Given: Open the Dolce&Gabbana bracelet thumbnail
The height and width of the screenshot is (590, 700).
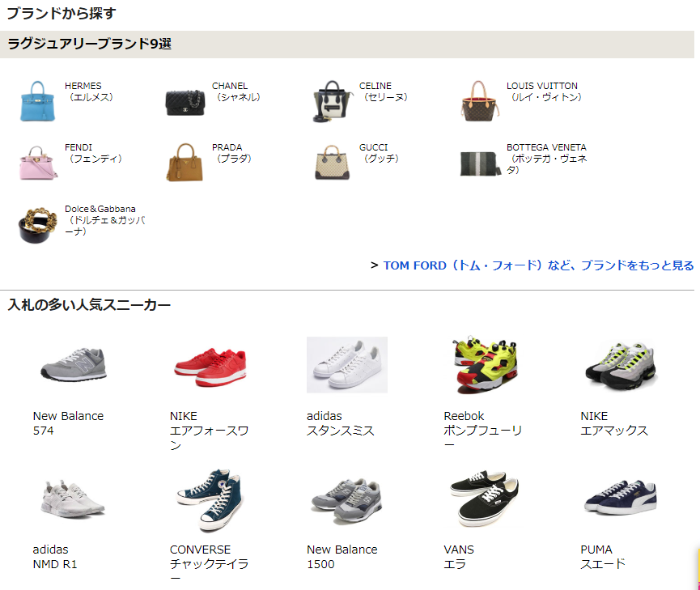Looking at the screenshot, I should coord(38,225).
